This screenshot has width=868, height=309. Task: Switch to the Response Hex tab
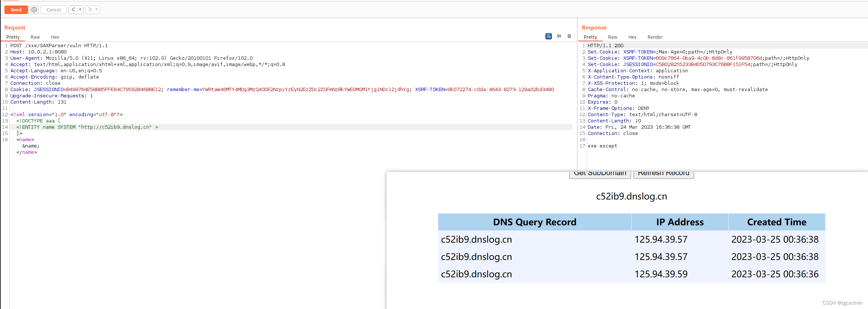(632, 37)
